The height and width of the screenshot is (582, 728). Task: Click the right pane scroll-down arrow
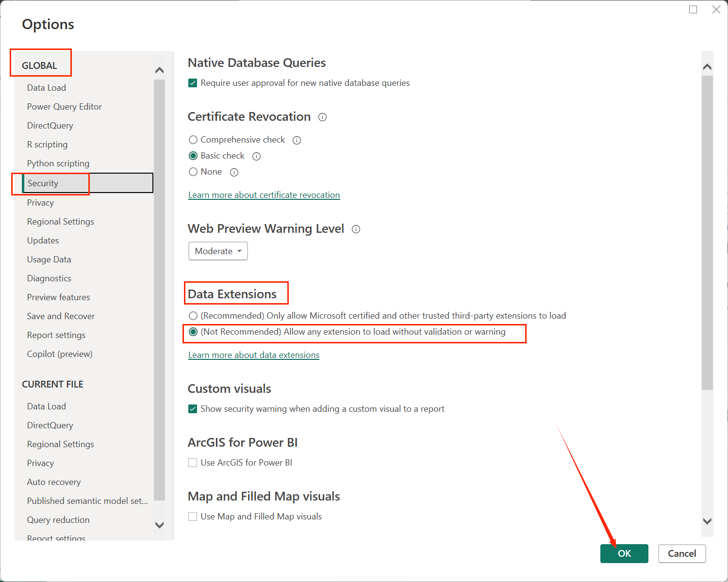[x=707, y=521]
